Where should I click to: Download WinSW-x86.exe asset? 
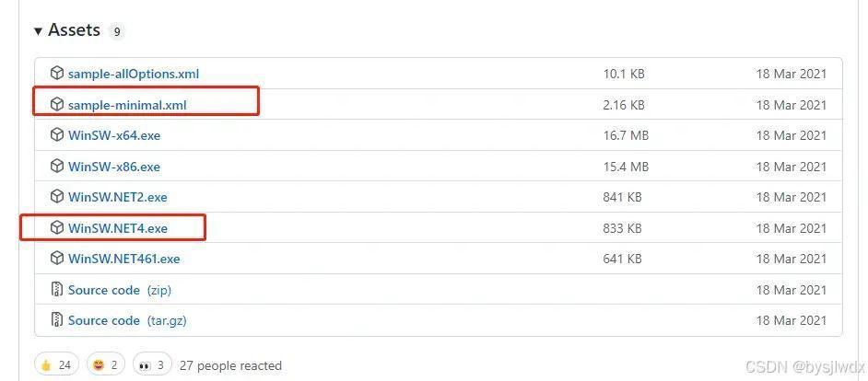[x=114, y=167]
